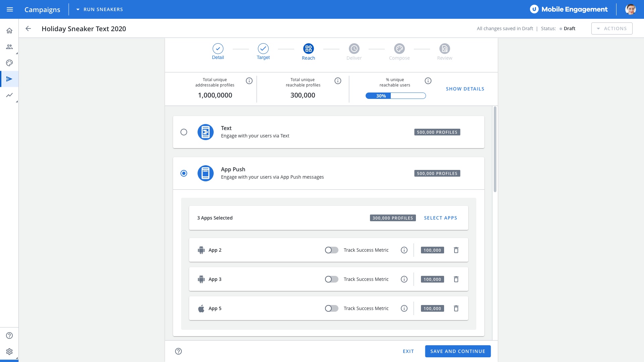Open user profile avatar
644x362 pixels.
pyautogui.click(x=631, y=9)
